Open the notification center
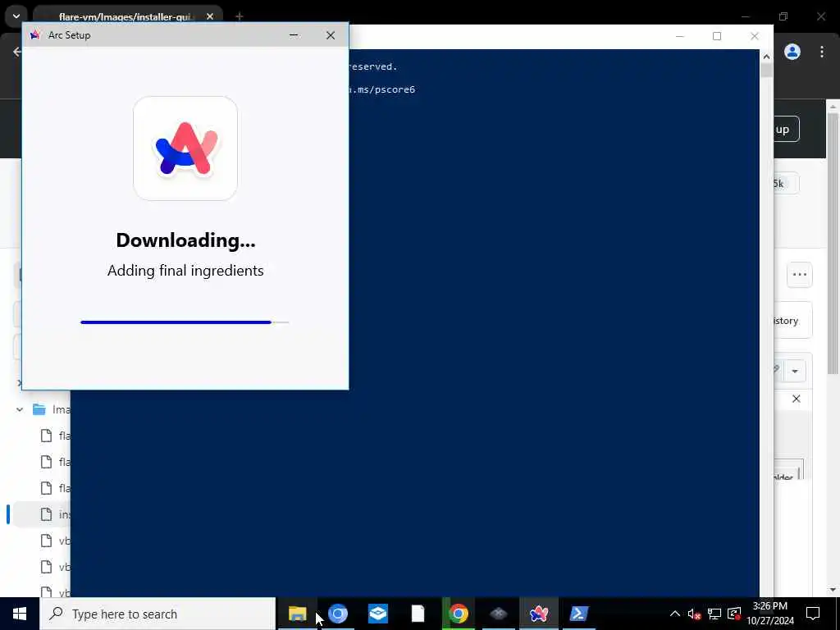The image size is (840, 630). 813,614
